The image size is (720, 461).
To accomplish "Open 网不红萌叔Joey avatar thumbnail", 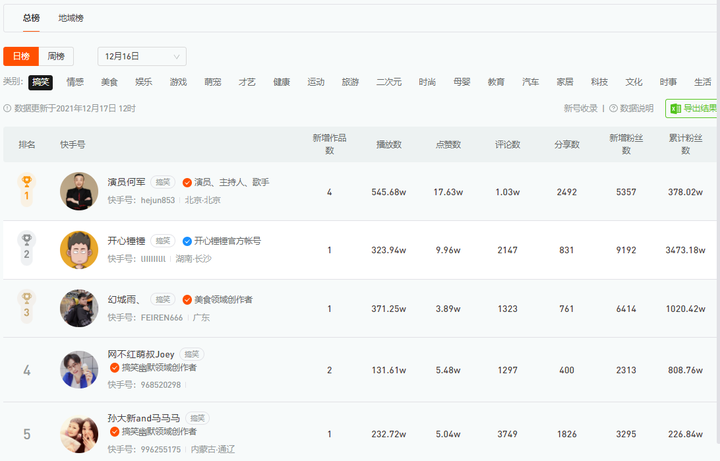I will click(x=79, y=369).
